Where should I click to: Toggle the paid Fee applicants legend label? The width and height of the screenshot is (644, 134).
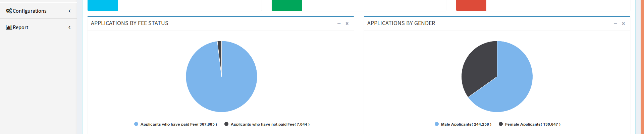178,124
